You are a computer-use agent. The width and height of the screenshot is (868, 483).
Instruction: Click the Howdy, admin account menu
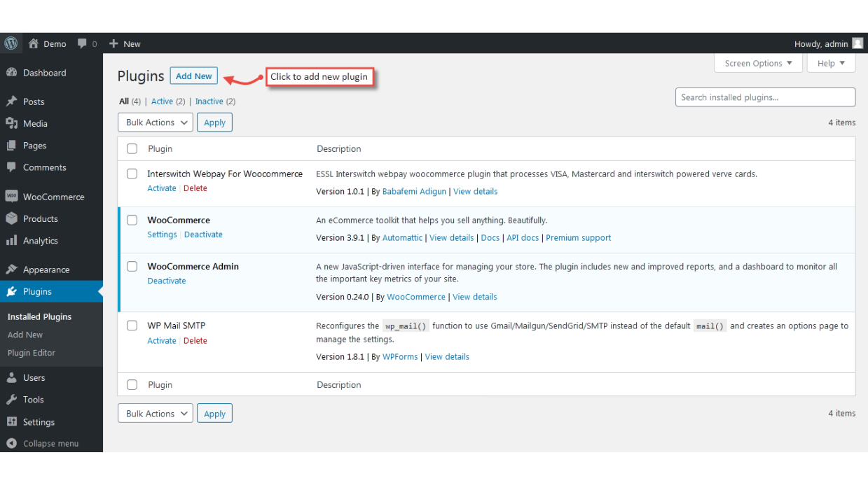828,43
